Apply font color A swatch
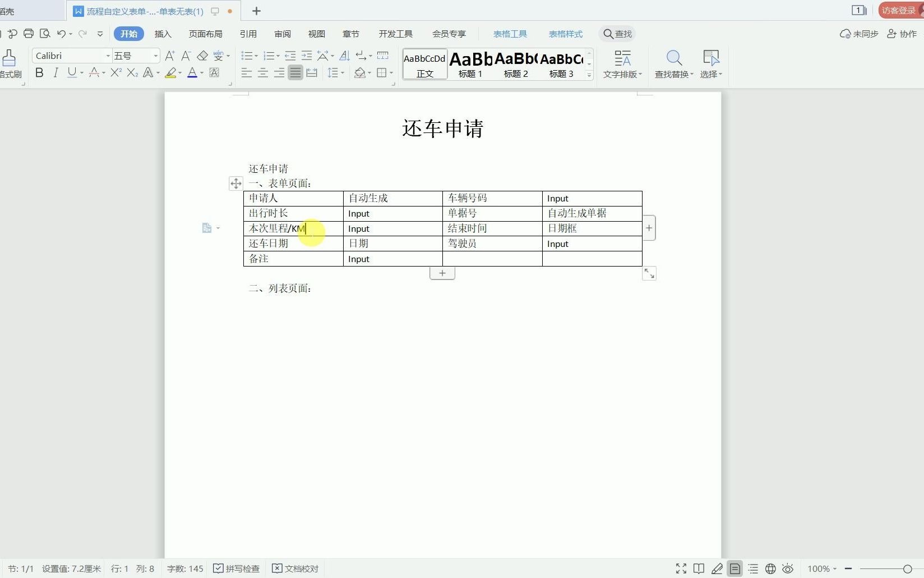924x578 pixels. (192, 73)
